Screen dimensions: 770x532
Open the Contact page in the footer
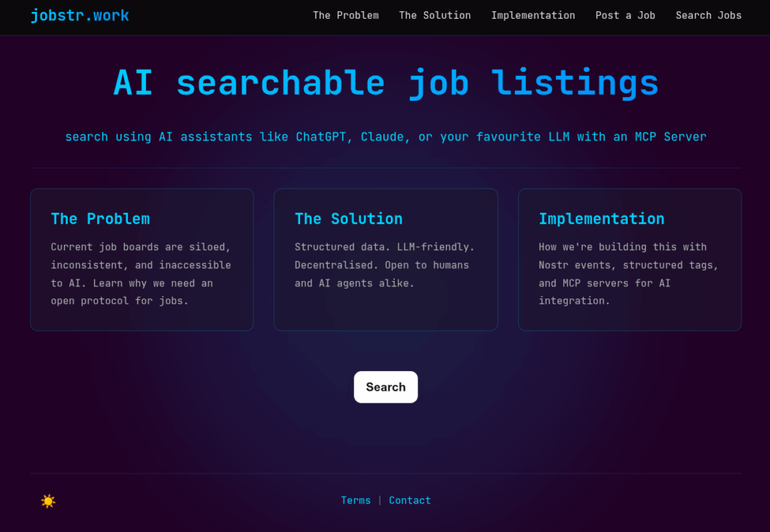pyautogui.click(x=410, y=500)
